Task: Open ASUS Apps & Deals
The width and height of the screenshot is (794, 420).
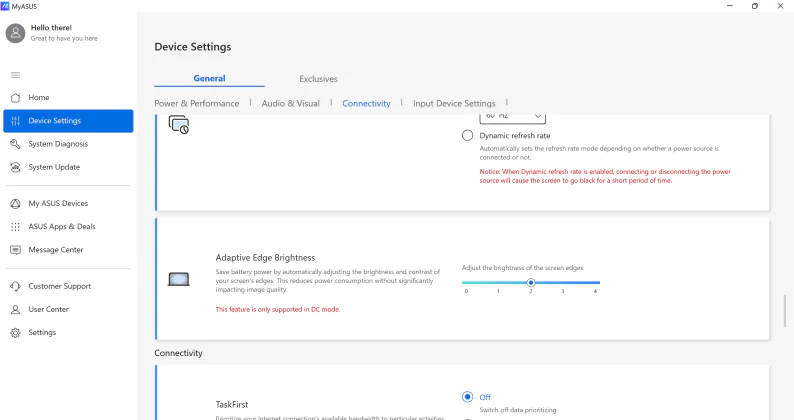Action: tap(68, 226)
